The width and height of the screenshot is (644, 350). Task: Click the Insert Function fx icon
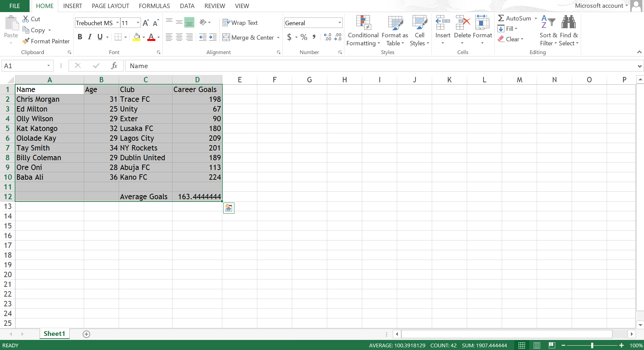click(x=114, y=65)
